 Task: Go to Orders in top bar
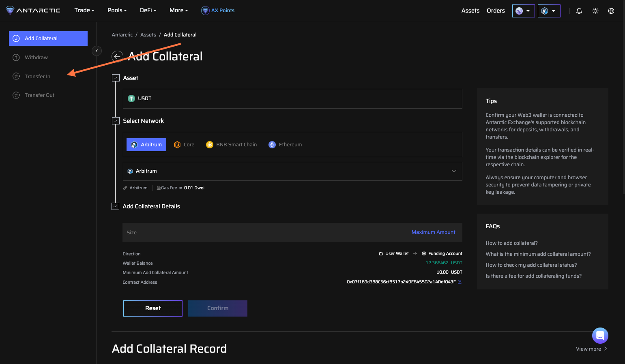tap(496, 11)
